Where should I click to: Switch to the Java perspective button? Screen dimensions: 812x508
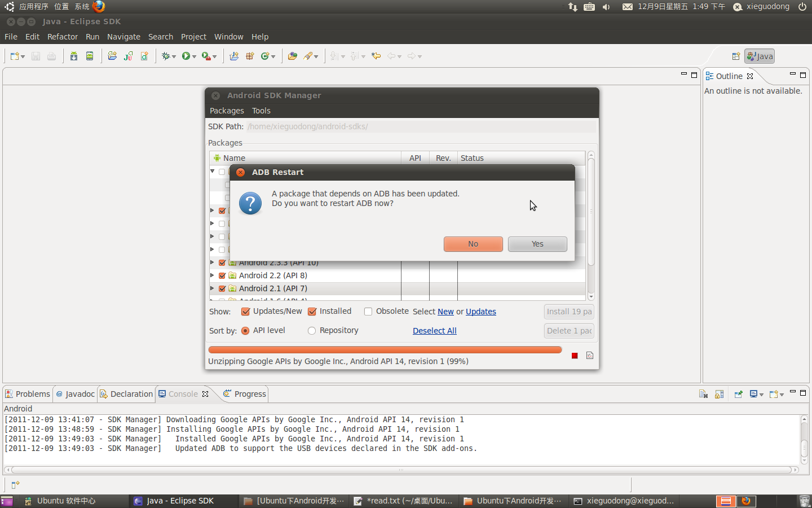click(760, 56)
